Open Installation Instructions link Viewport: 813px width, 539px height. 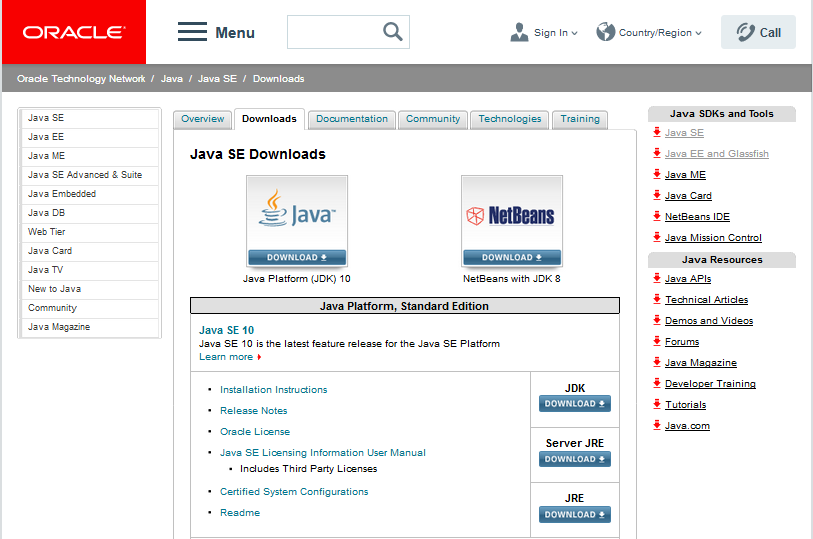273,390
